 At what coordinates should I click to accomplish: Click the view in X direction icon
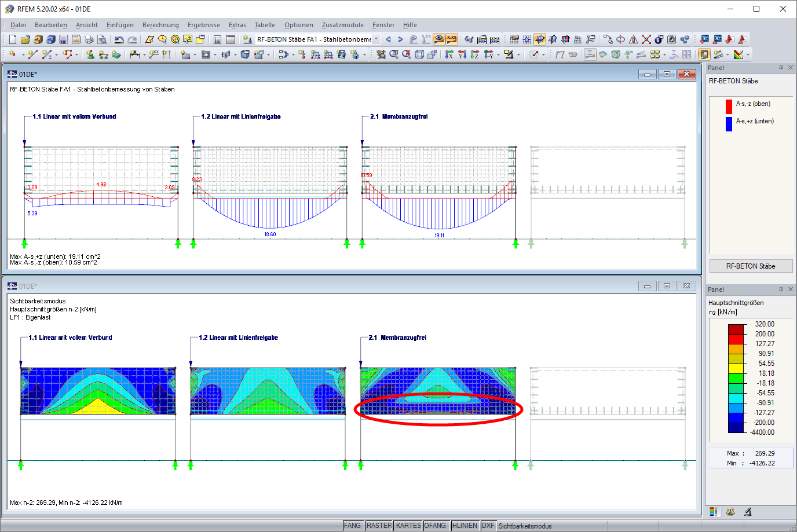(x=449, y=54)
